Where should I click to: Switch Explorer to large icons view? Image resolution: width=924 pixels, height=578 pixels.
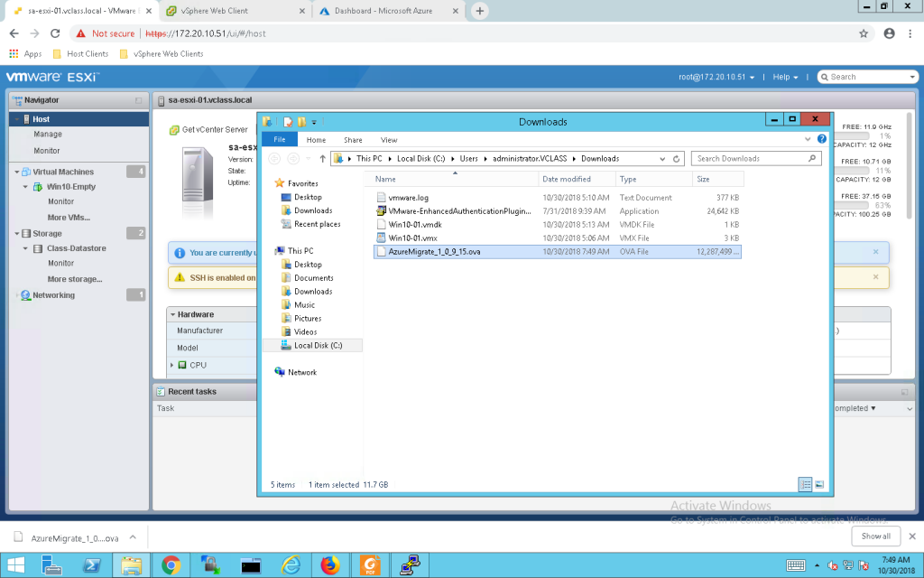coord(819,484)
